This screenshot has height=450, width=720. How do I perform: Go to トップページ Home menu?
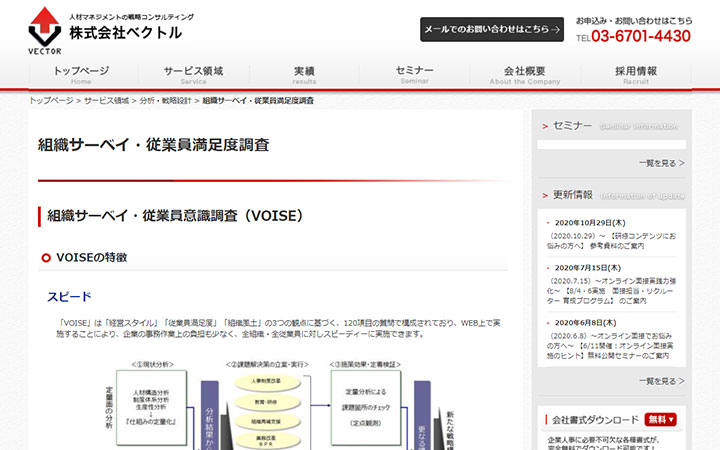[81, 75]
